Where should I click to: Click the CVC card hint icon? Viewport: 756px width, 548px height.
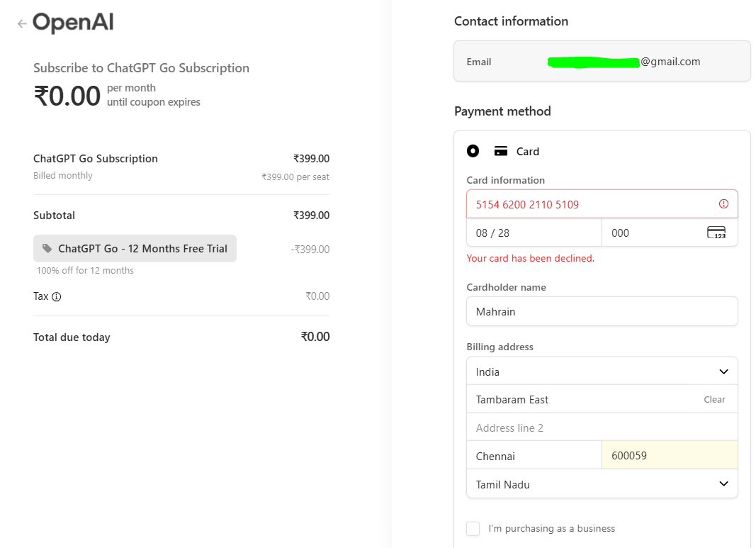point(716,233)
